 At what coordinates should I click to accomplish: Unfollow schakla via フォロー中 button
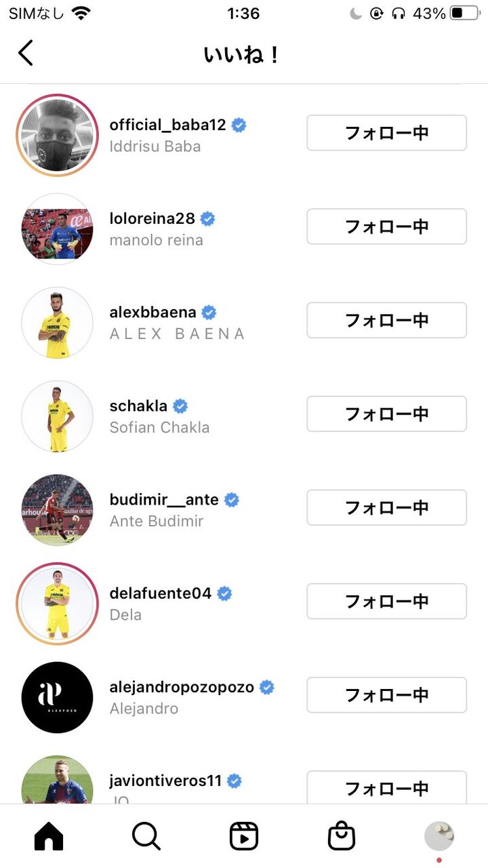point(386,414)
